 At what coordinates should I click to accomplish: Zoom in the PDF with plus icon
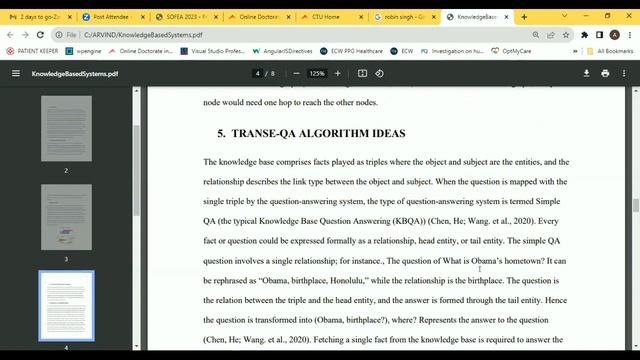point(338,73)
